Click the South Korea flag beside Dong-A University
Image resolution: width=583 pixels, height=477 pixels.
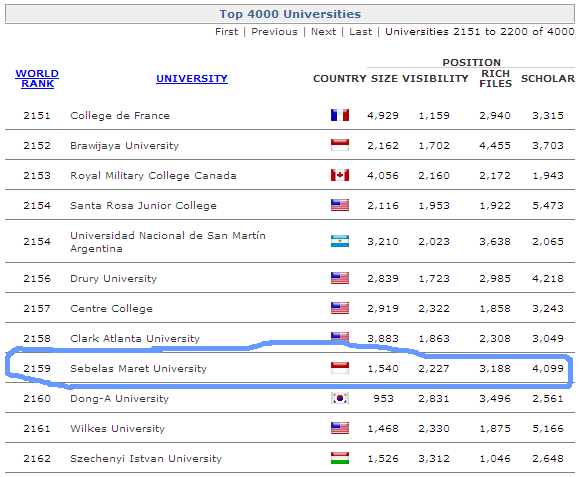340,399
